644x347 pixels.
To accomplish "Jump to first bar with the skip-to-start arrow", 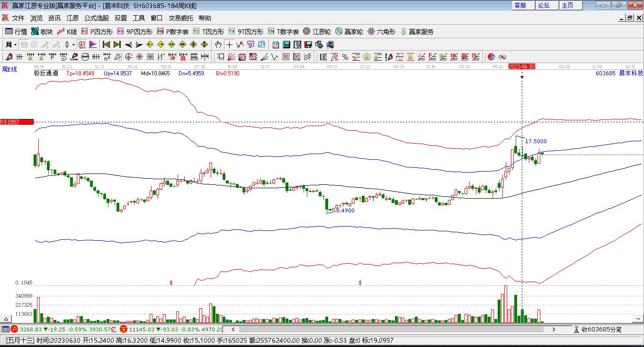I will pos(106,45).
